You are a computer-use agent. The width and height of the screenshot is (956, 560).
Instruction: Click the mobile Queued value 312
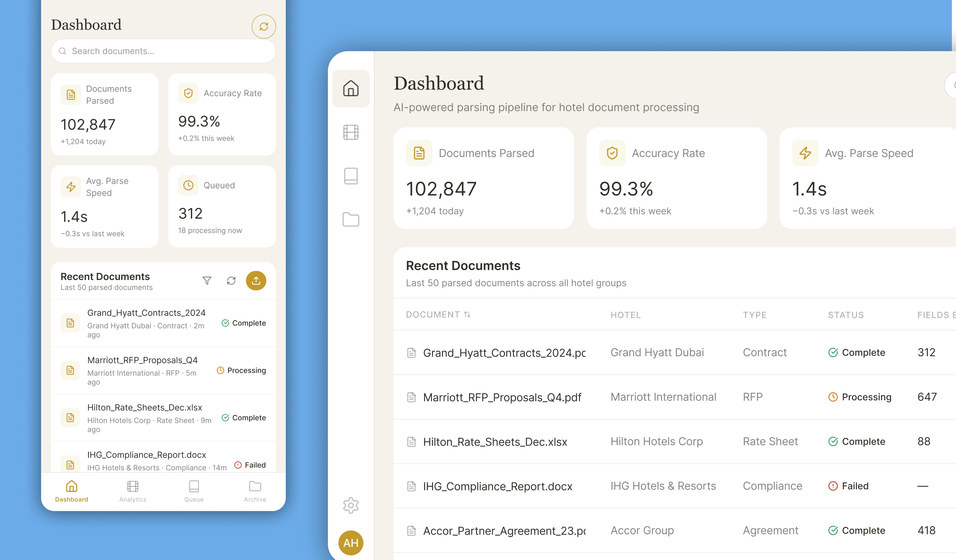(190, 214)
